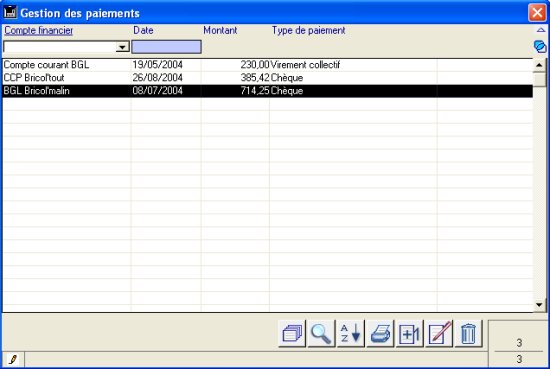Open the magnifying glass search tool
The image size is (550, 369).
(321, 334)
